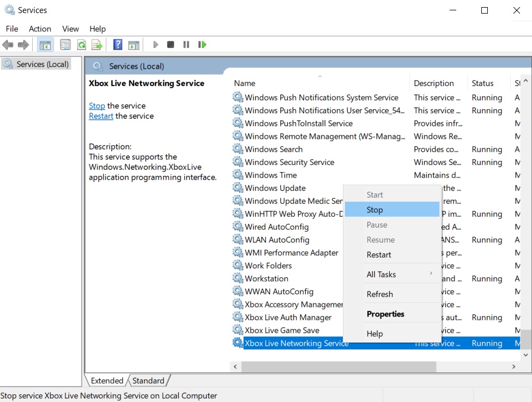Select Work Folders service name

pos(268,265)
